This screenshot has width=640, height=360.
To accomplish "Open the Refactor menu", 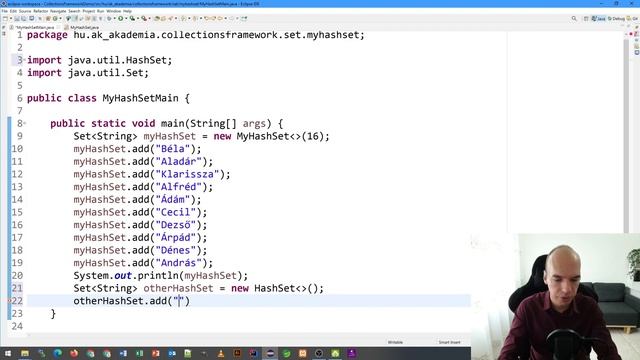I will coord(40,11).
